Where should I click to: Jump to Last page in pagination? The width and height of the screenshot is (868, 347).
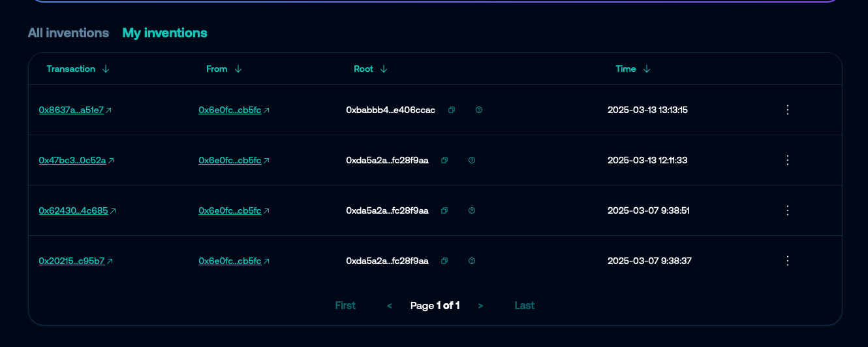pyautogui.click(x=524, y=306)
